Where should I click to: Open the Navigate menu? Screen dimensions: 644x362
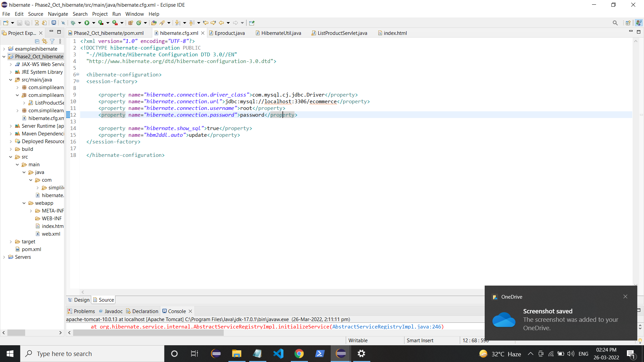(x=58, y=14)
